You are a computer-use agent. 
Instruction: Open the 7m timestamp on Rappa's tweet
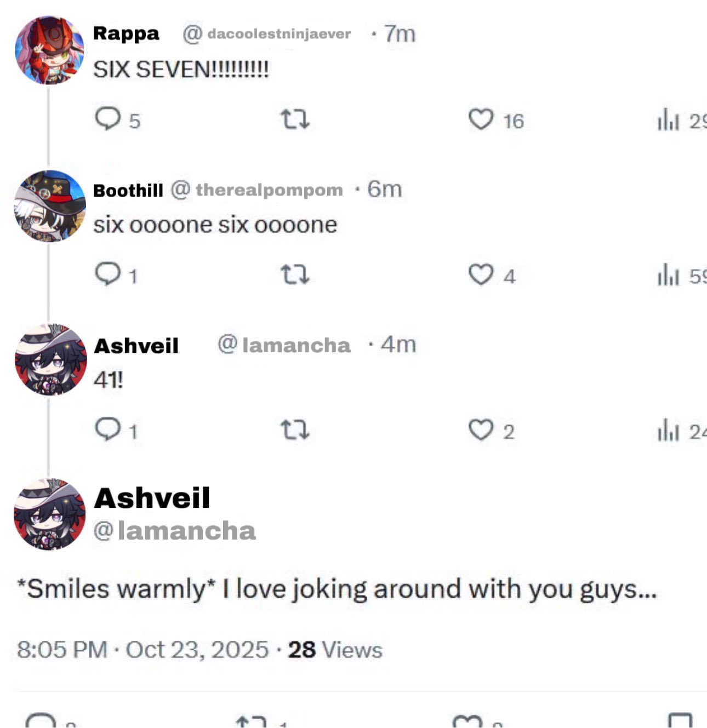coord(400,34)
